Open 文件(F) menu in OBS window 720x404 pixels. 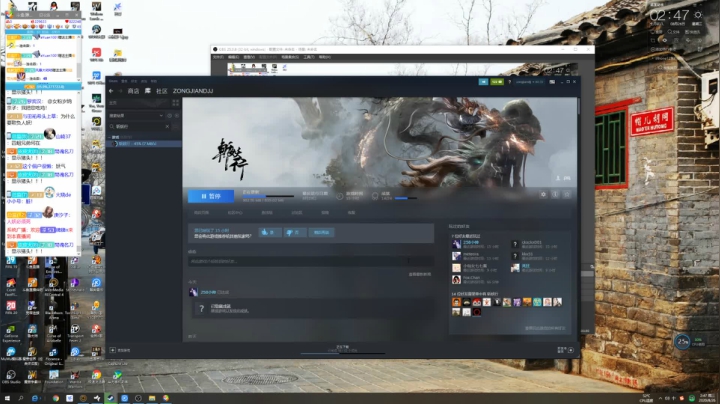tap(218, 57)
